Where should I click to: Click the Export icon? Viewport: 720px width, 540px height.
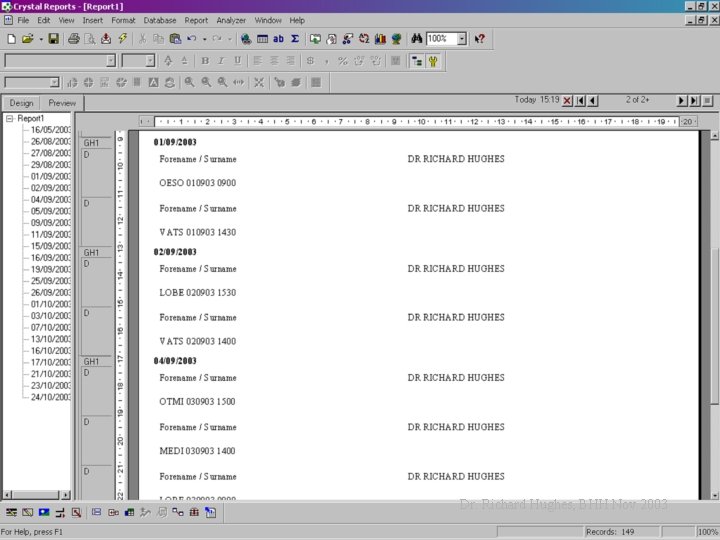click(106, 39)
